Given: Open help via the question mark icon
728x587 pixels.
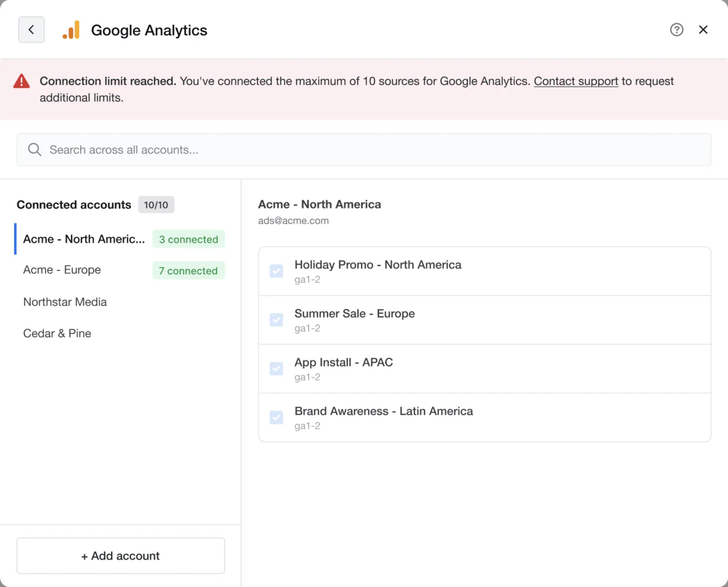Looking at the screenshot, I should (676, 30).
